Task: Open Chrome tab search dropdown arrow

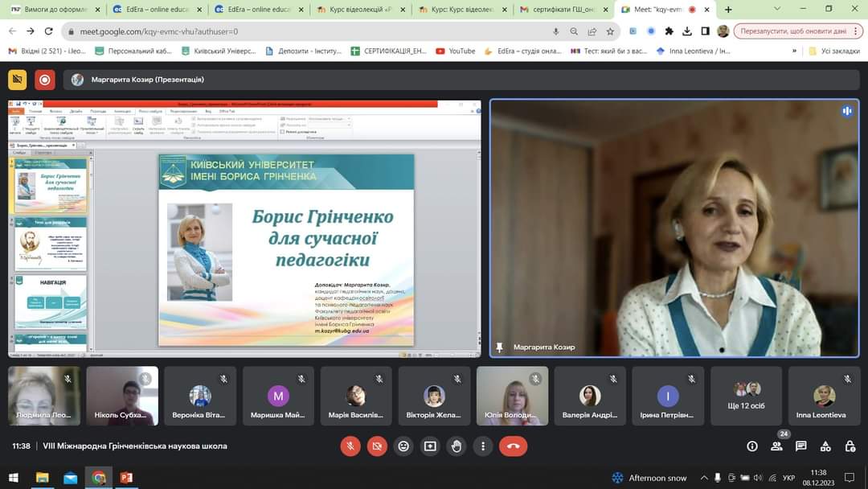Action: coord(776,9)
